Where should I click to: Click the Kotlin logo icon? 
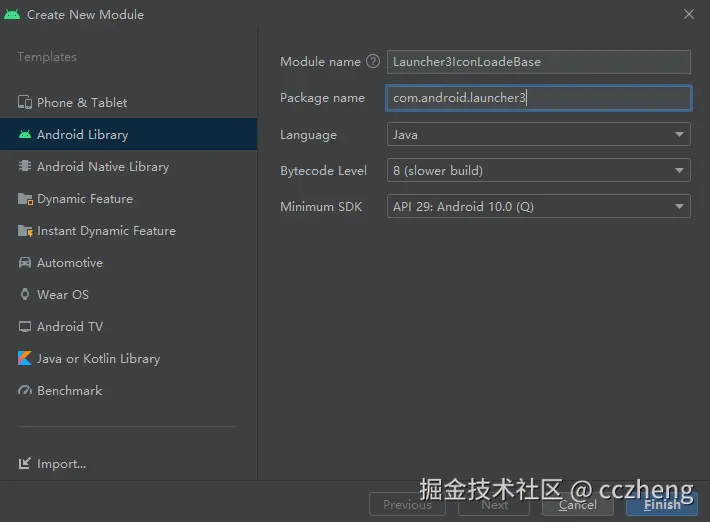(x=25, y=358)
